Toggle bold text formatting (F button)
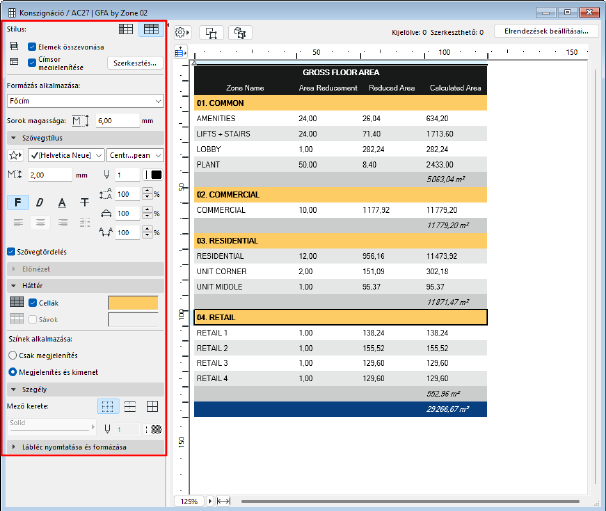Screen dimensions: 606x511 click(18, 201)
